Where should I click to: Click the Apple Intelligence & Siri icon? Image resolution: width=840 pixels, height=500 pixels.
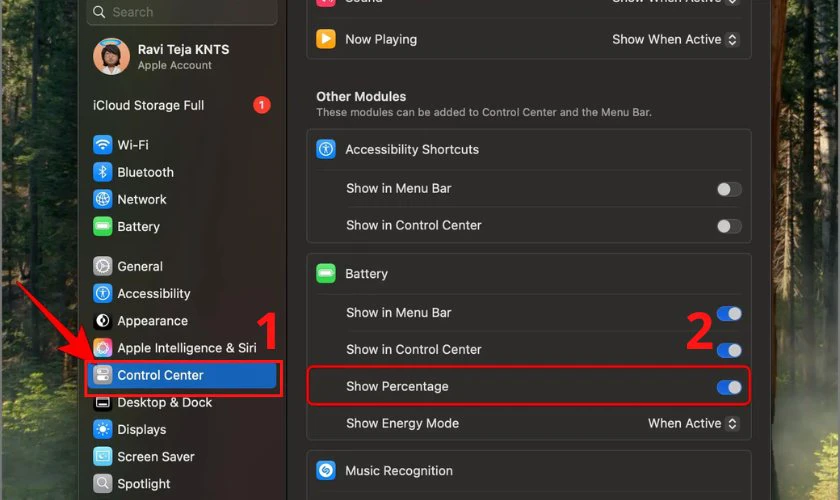point(102,348)
